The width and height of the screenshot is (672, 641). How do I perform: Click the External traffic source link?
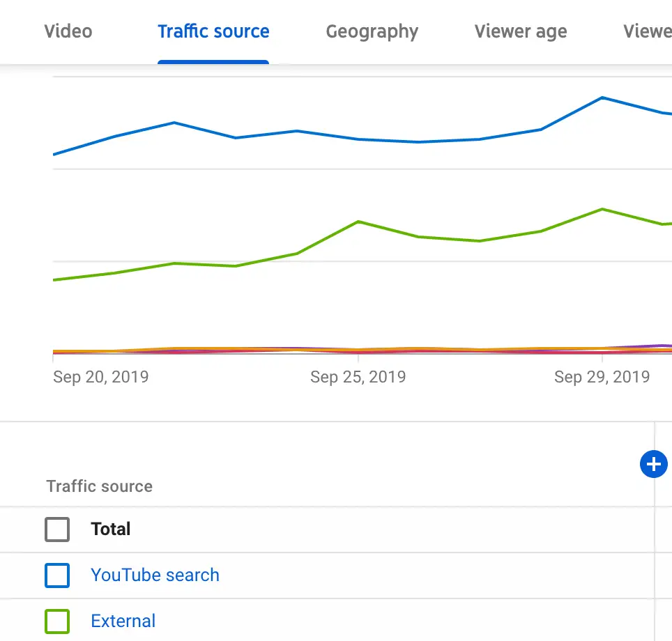tap(123, 621)
